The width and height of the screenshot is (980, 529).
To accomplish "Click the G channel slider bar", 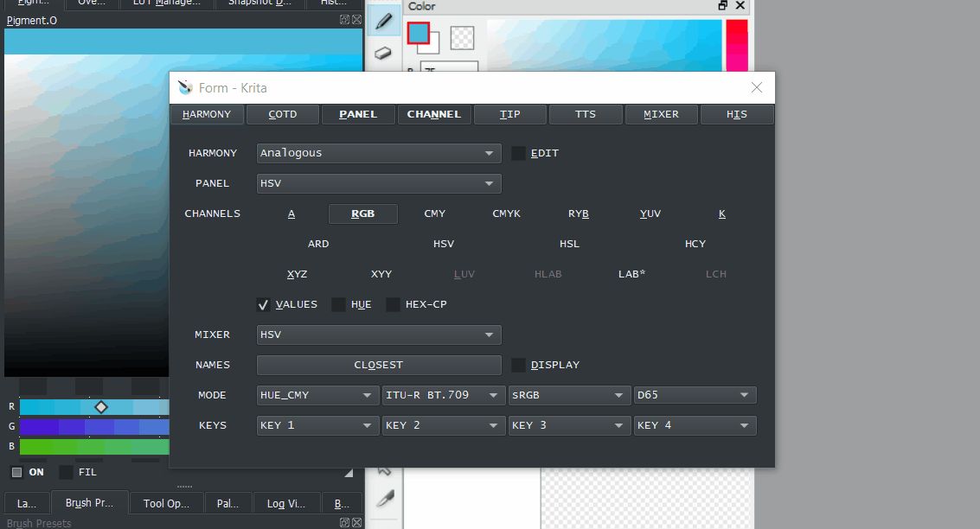I will point(94,427).
